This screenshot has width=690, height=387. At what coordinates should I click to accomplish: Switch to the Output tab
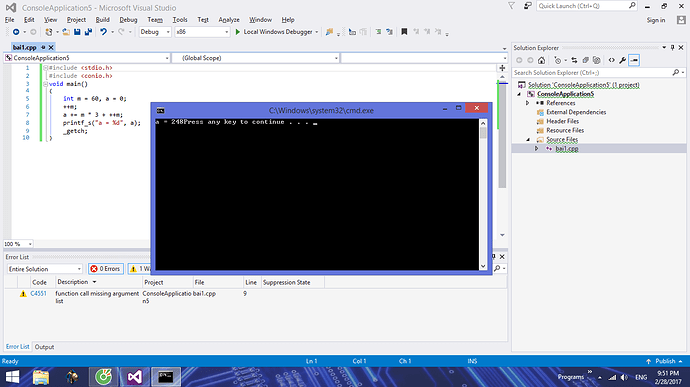tap(44, 347)
